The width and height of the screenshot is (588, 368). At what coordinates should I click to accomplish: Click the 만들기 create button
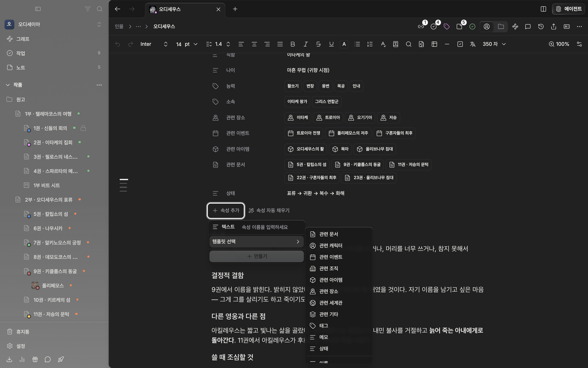click(x=256, y=256)
